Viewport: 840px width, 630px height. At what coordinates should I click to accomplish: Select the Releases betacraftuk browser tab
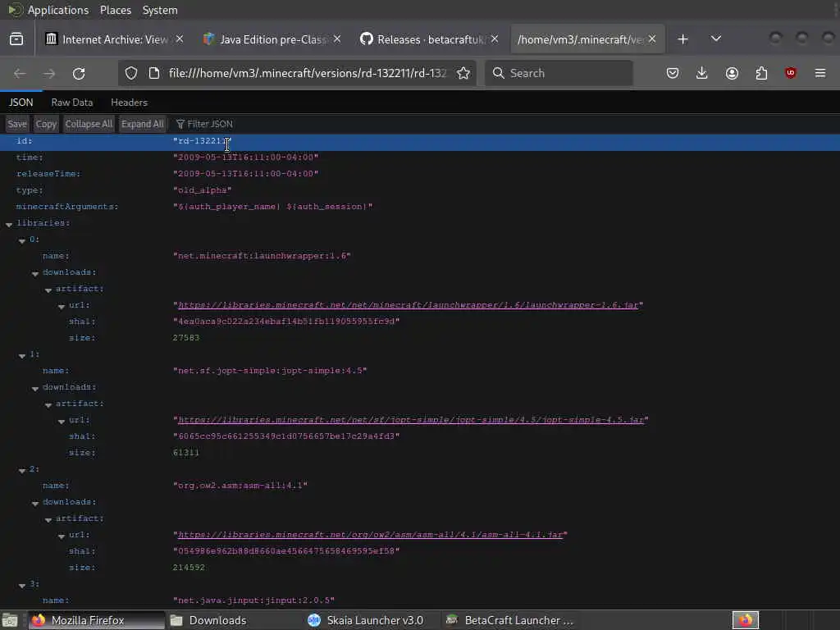428,39
